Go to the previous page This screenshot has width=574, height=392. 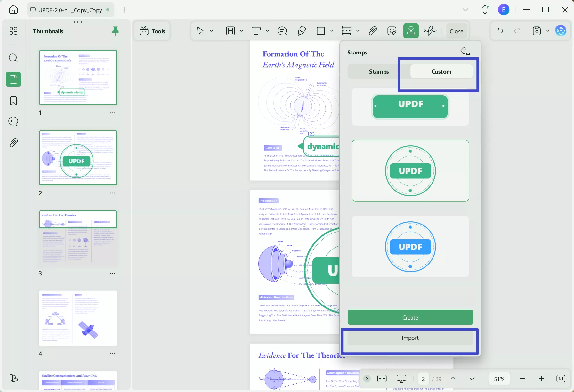[453, 378]
